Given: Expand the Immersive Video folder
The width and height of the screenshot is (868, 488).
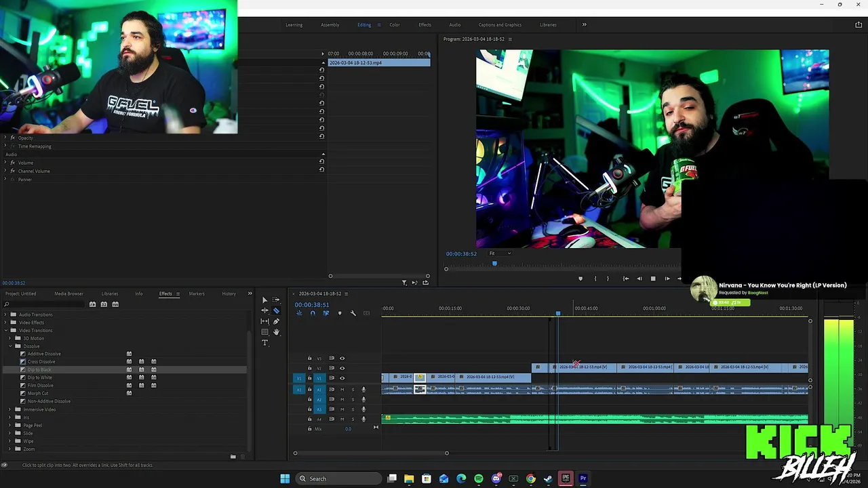Looking at the screenshot, I should 10,409.
